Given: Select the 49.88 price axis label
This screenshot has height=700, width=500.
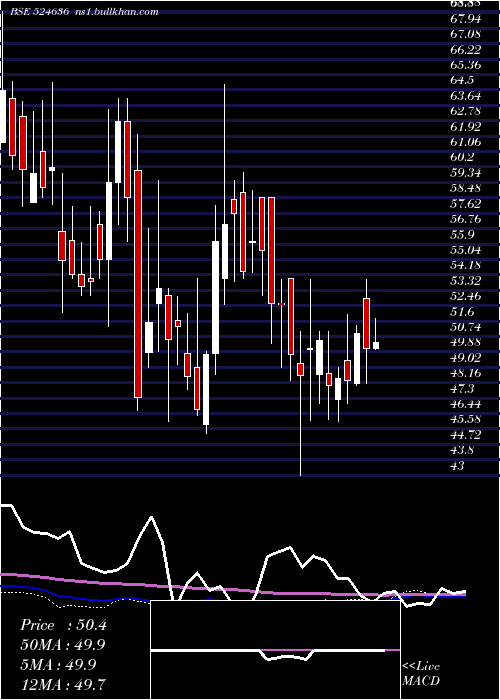Looking at the screenshot, I should point(466,342).
